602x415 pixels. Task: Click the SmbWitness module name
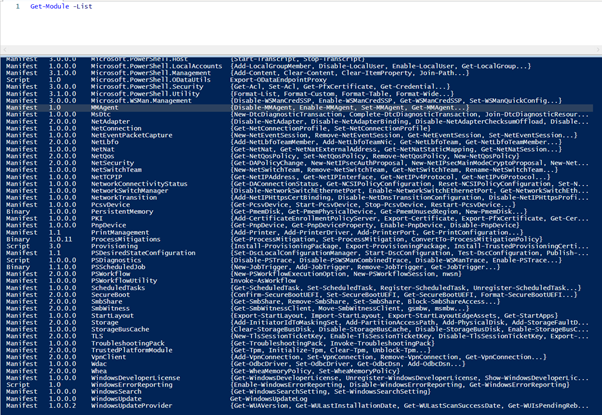(x=110, y=308)
